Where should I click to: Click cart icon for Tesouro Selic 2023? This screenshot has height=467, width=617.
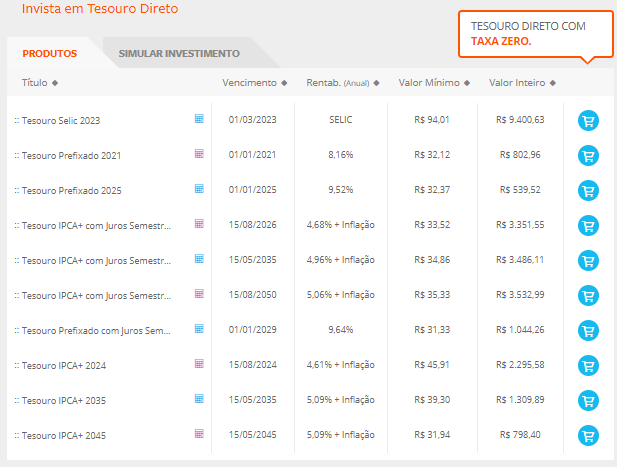point(588,120)
